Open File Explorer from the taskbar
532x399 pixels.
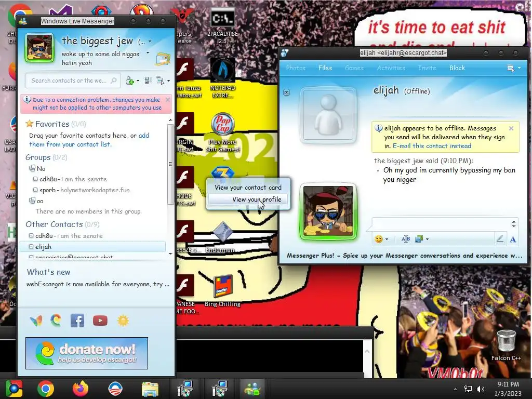point(150,389)
